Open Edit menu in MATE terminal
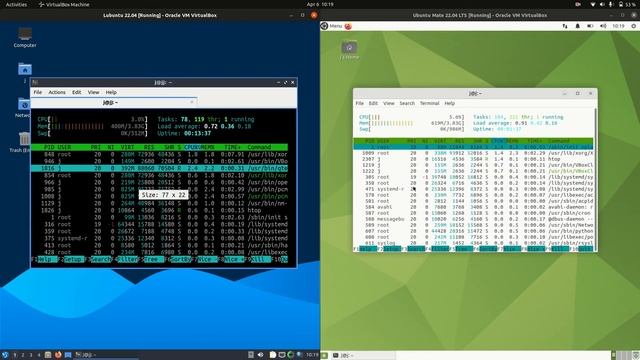The image size is (640, 360). point(373,104)
